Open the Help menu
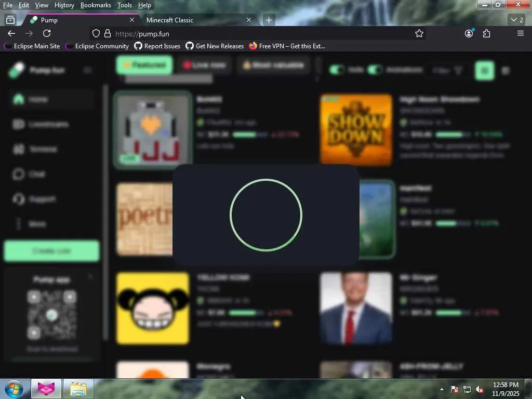Viewport: 532px width, 399px height. (x=144, y=5)
